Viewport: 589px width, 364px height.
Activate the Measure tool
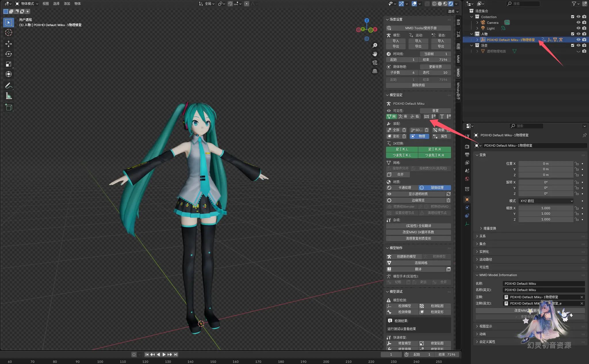tap(8, 96)
